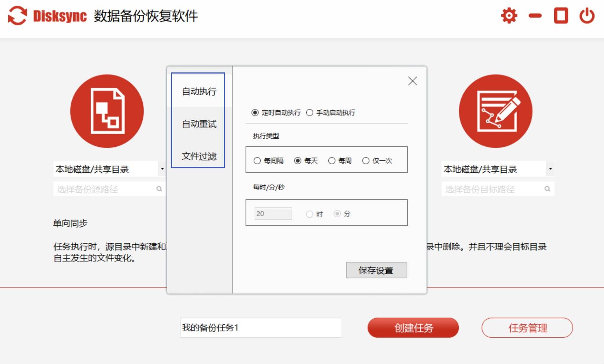The image size is (604, 364).
Task: Click the minimize icon in the title bar
Action: coord(535,16)
